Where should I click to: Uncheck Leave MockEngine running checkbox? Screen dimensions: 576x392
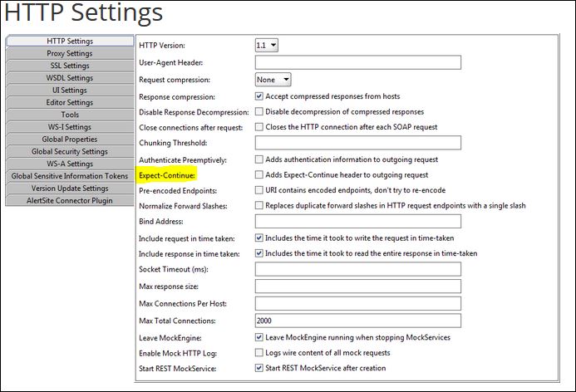[x=259, y=337]
